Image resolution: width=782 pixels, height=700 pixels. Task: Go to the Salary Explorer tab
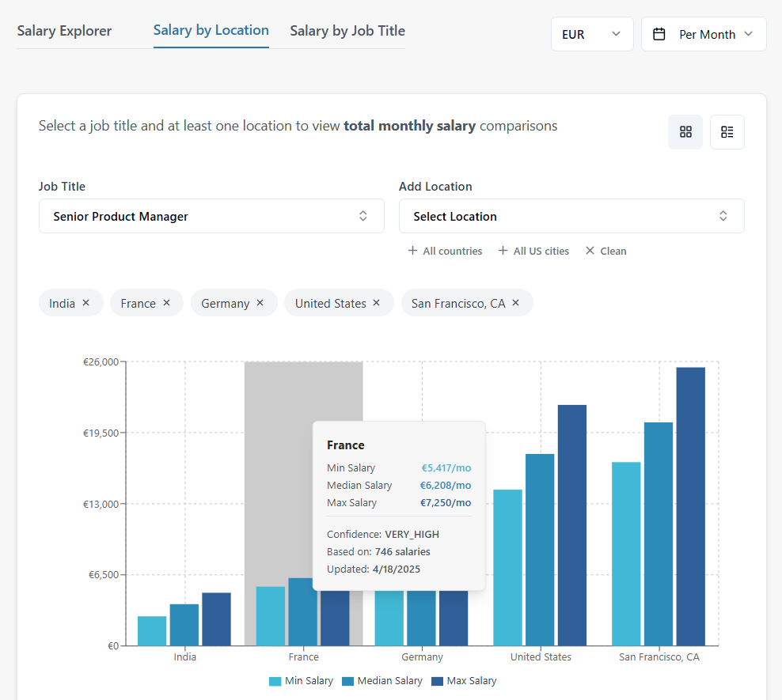(64, 30)
